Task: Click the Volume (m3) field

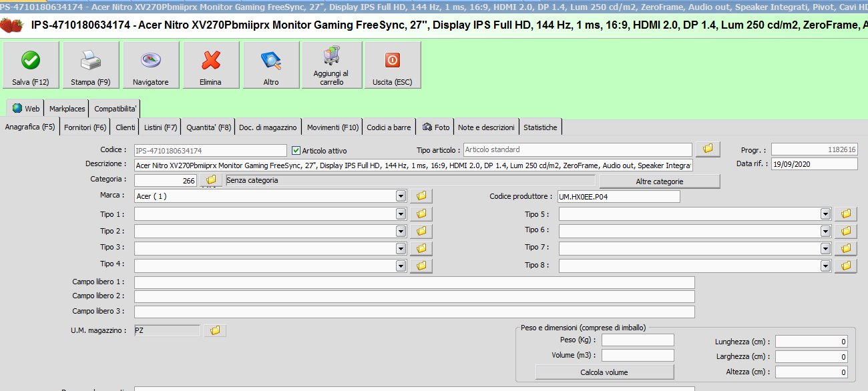Action: pos(638,356)
